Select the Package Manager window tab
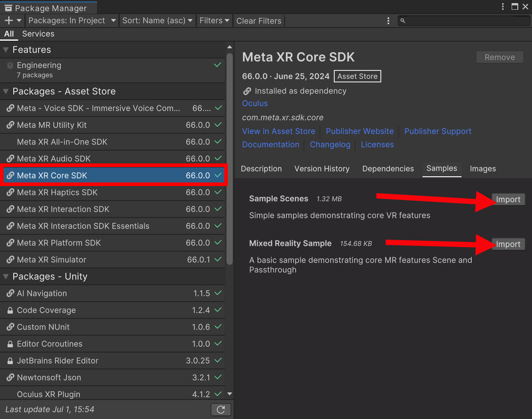This screenshot has width=532, height=419. 48,8
